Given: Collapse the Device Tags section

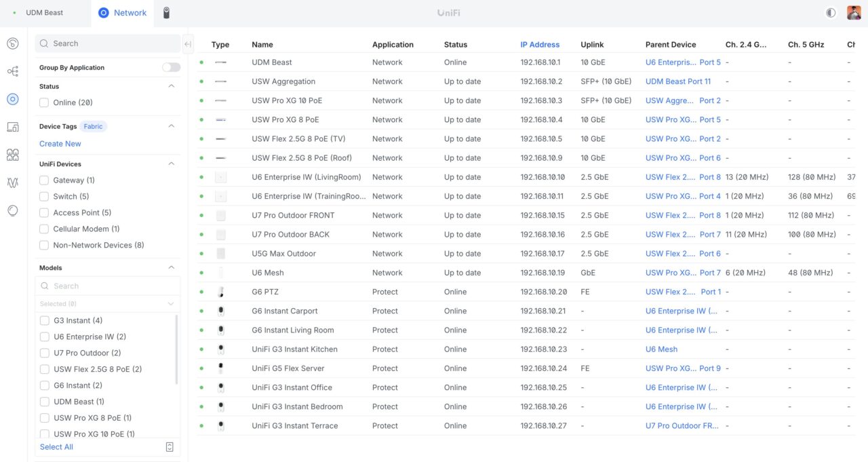Looking at the screenshot, I should 171,126.
